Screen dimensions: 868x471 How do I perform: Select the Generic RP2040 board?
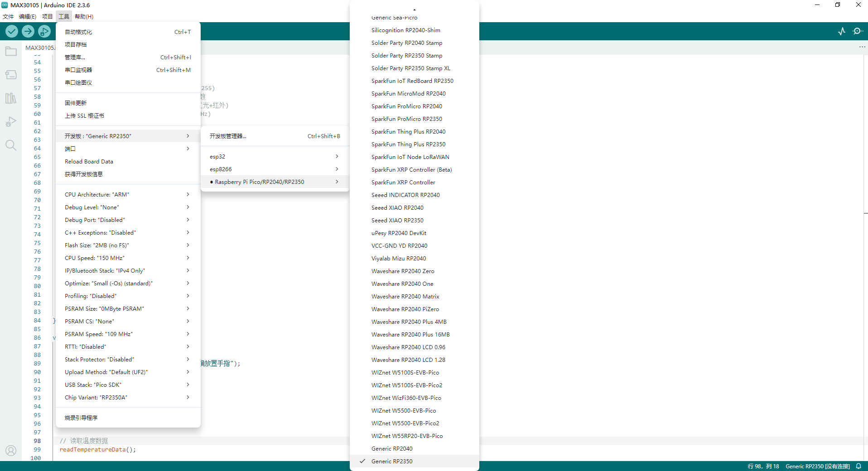tap(415, 448)
